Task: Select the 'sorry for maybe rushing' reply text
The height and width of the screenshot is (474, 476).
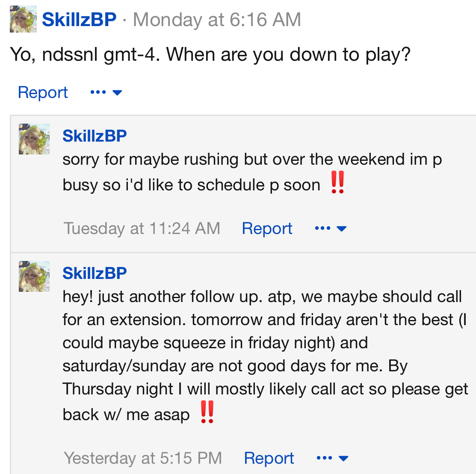Action: pyautogui.click(x=252, y=172)
